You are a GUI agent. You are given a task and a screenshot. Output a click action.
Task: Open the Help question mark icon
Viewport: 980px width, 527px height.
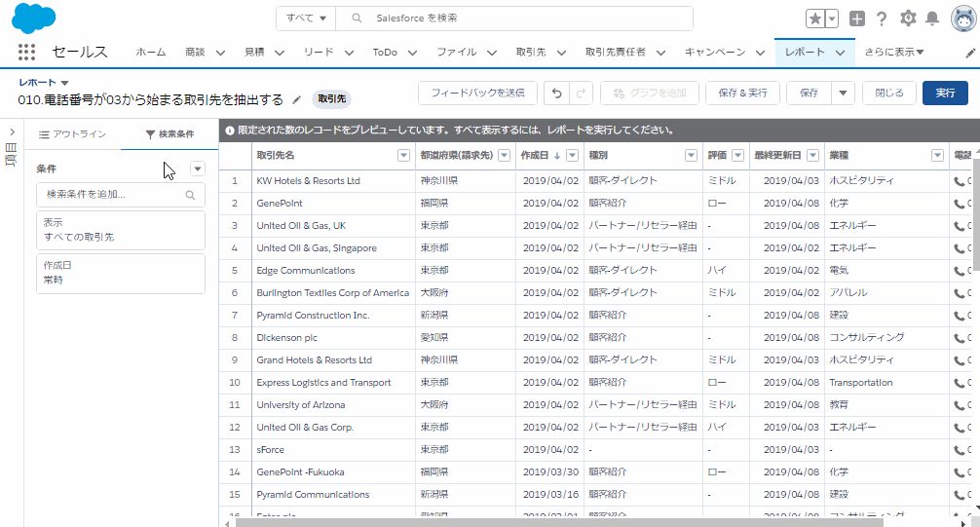882,19
